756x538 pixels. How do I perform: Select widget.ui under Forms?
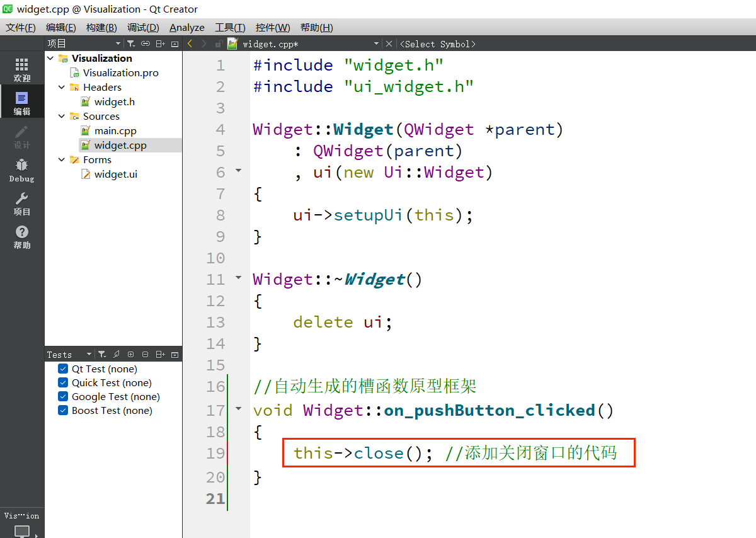click(x=115, y=174)
